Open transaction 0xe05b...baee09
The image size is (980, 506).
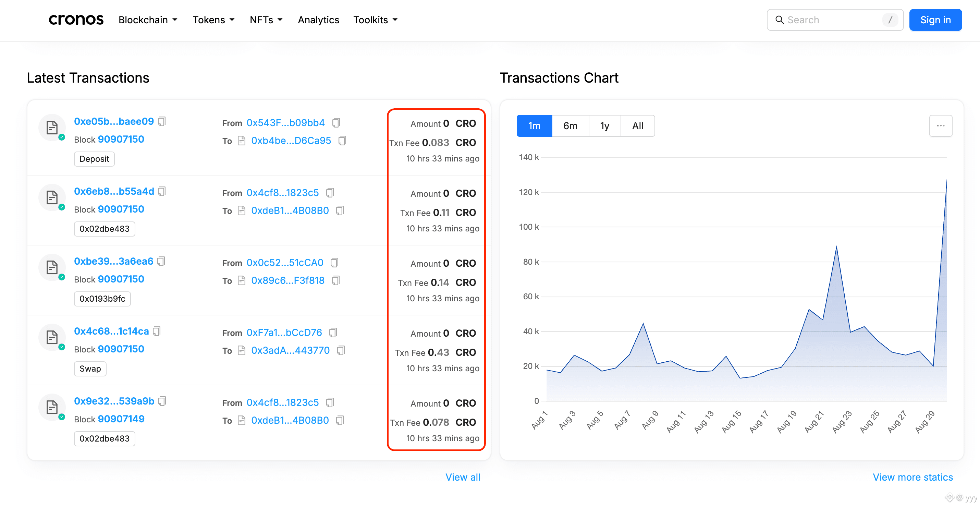click(114, 121)
